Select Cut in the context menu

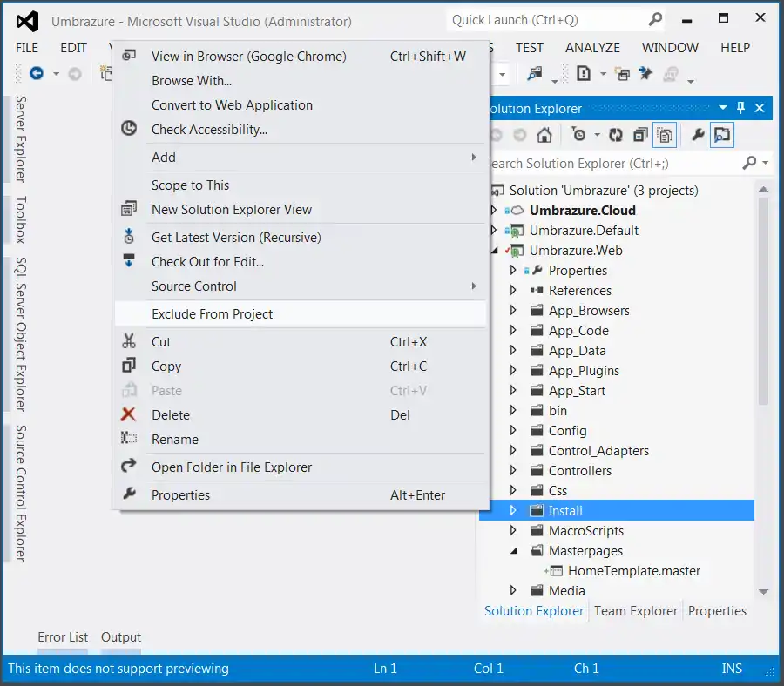[x=301, y=342]
